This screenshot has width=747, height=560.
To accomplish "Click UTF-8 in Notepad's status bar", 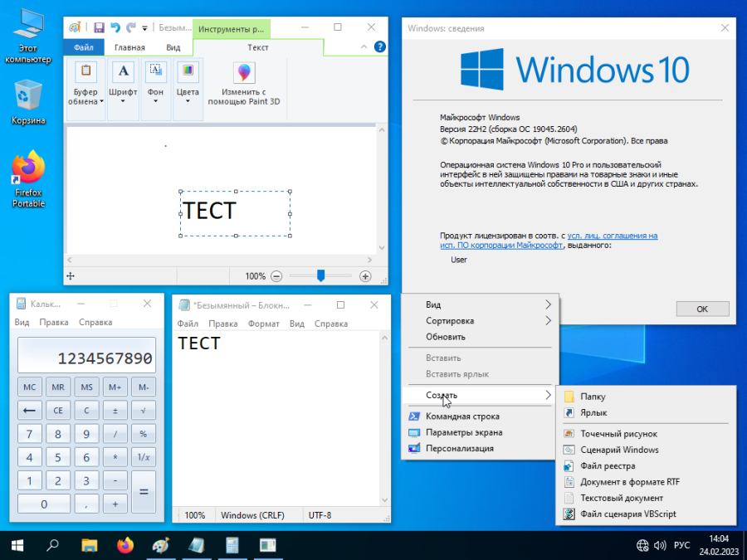I will 320,515.
